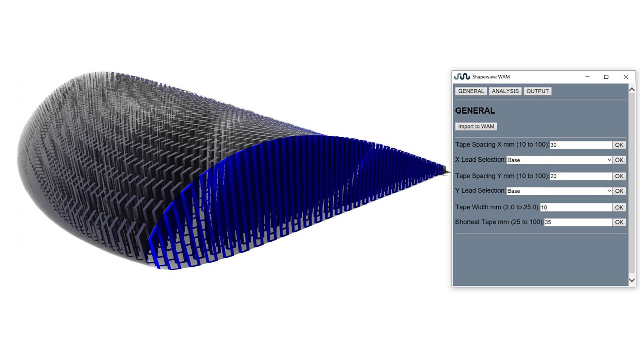
Task: Switch to the ANALYSIS tab
Action: 505,91
